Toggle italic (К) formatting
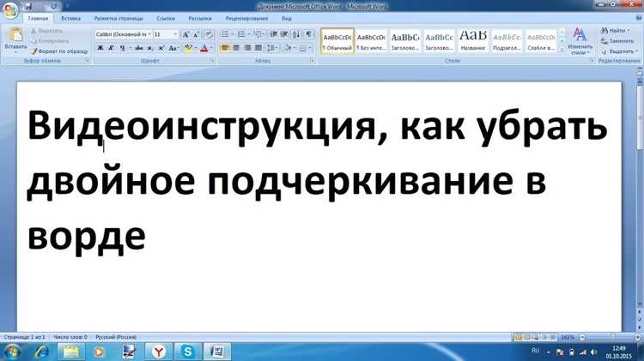Viewport: 644px width, 361px height. pyautogui.click(x=111, y=48)
